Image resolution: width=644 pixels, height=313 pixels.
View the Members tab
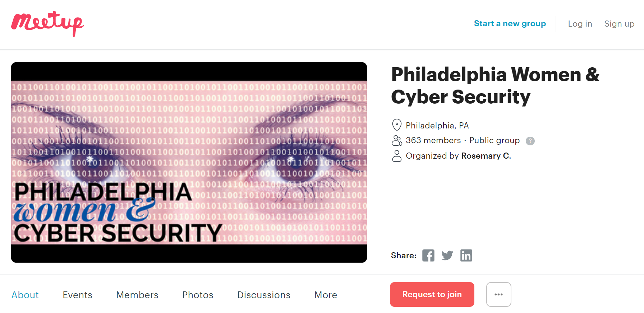click(x=137, y=295)
